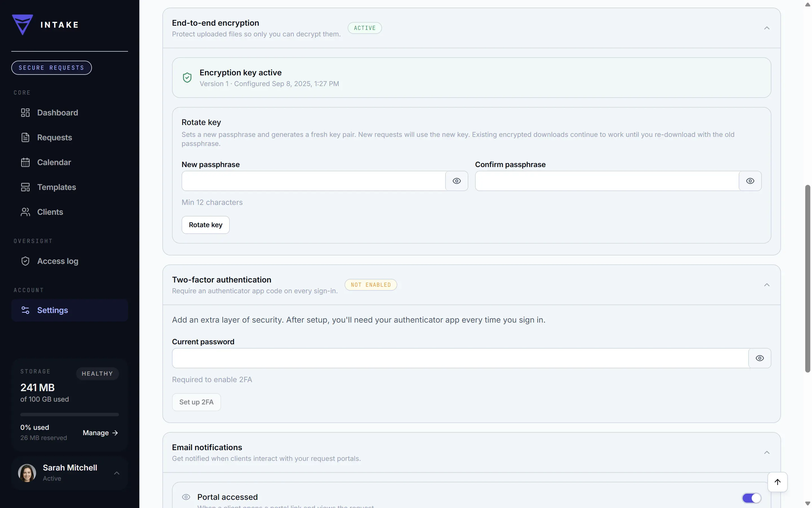Click the Encryption key active heading
The image size is (812, 508).
[240, 73]
